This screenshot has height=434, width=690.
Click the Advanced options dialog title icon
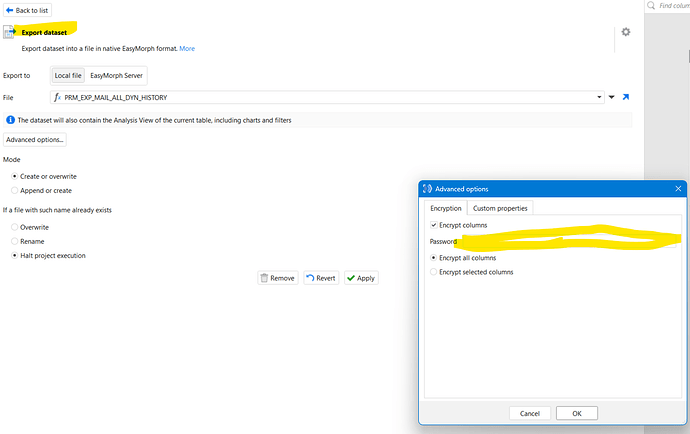(x=427, y=189)
